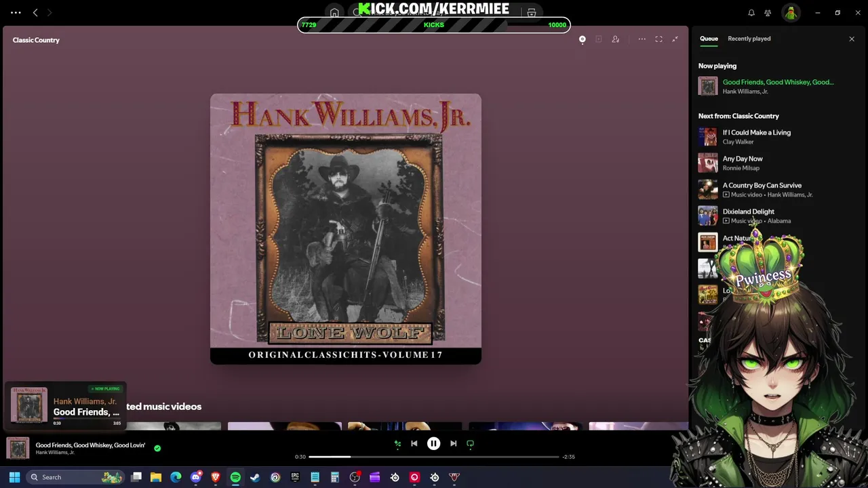The height and width of the screenshot is (488, 868).
Task: Toggle the music video switch icon
Action: click(x=599, y=39)
